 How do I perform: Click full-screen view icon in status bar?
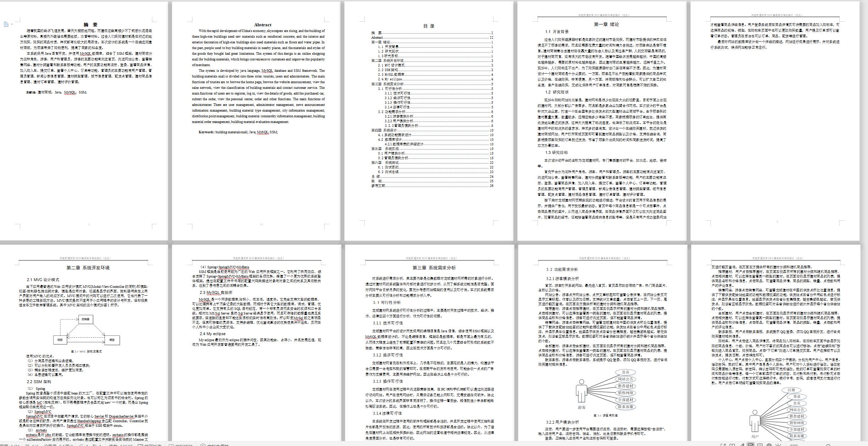[723, 445]
